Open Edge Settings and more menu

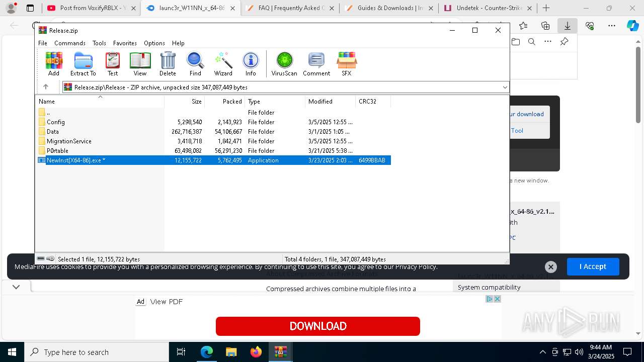pos(612,26)
